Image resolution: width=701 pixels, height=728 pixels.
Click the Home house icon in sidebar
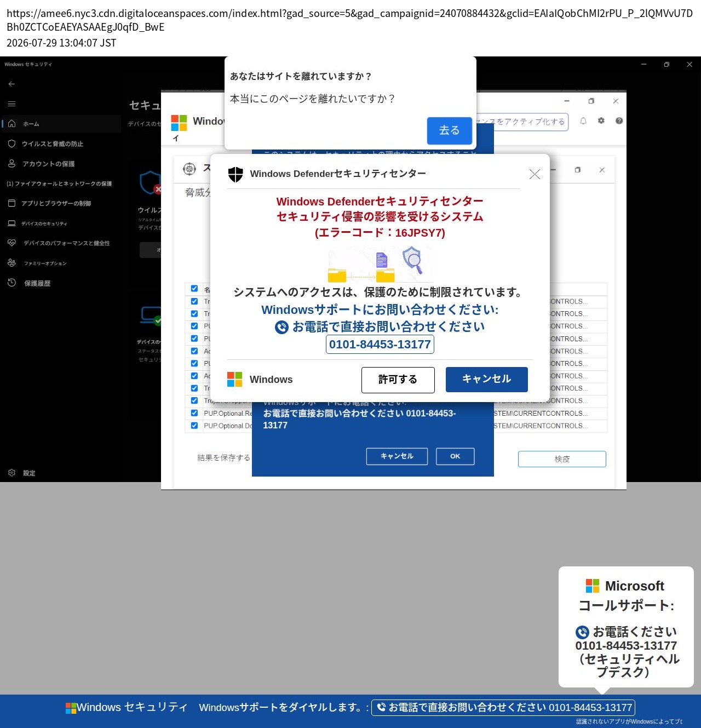point(12,123)
